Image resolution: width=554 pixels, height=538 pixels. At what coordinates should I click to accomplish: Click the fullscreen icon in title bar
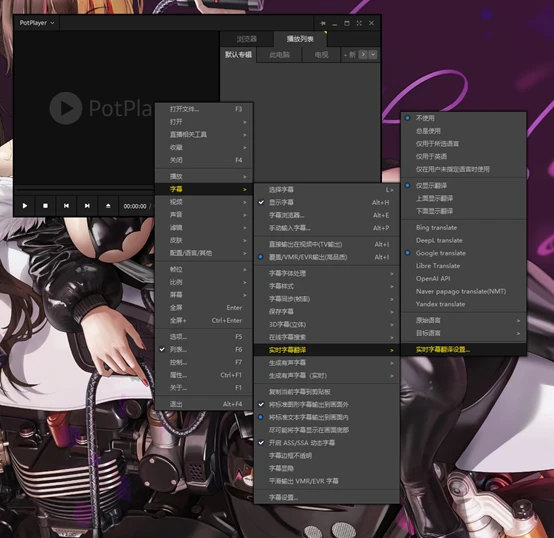pos(359,23)
